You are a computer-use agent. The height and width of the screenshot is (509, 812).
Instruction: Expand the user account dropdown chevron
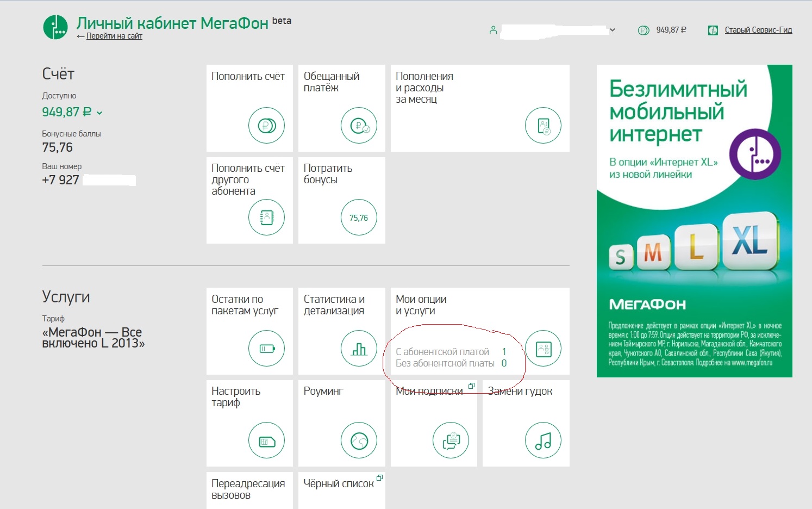[613, 30]
